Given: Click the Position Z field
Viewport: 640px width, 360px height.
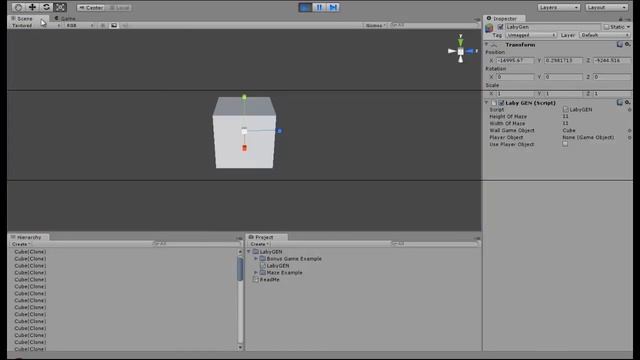Looking at the screenshot, I should (x=612, y=60).
